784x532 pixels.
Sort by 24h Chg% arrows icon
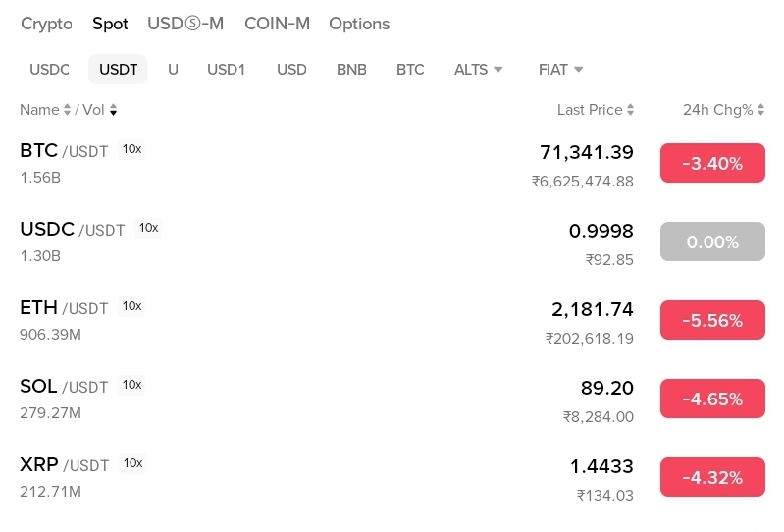pos(760,110)
